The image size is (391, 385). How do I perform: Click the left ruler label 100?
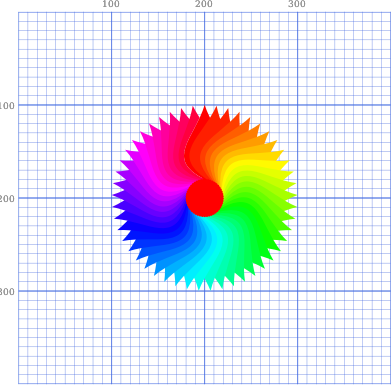click(x=7, y=105)
